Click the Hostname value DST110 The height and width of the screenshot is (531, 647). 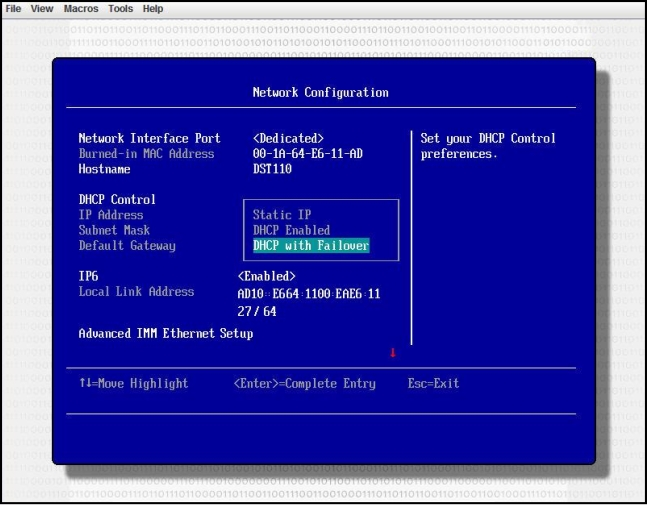click(272, 170)
